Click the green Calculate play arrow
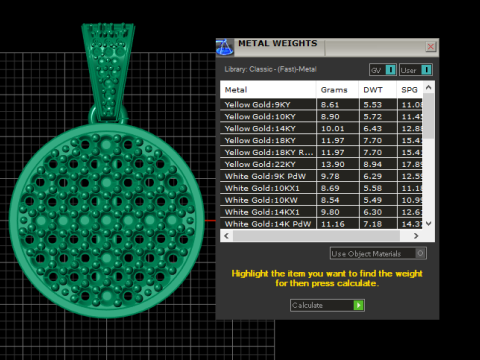This screenshot has height=360, width=480. 358,305
